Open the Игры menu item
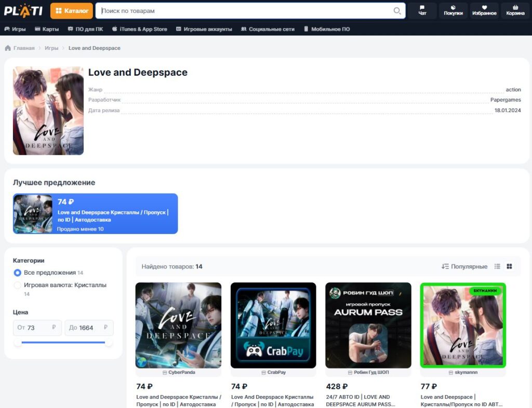The image size is (532, 408). click(15, 29)
